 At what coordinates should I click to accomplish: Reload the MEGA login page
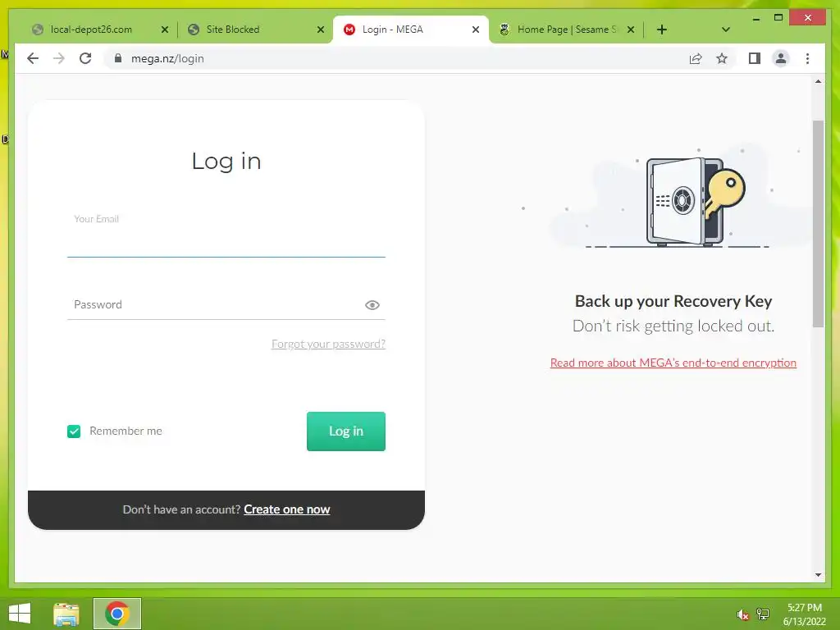click(x=85, y=58)
